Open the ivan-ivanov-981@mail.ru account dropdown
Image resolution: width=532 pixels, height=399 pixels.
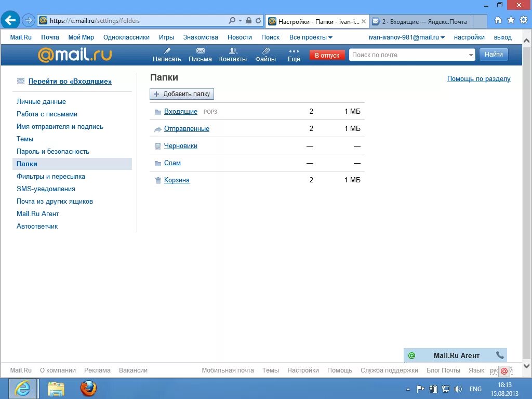[x=406, y=37]
